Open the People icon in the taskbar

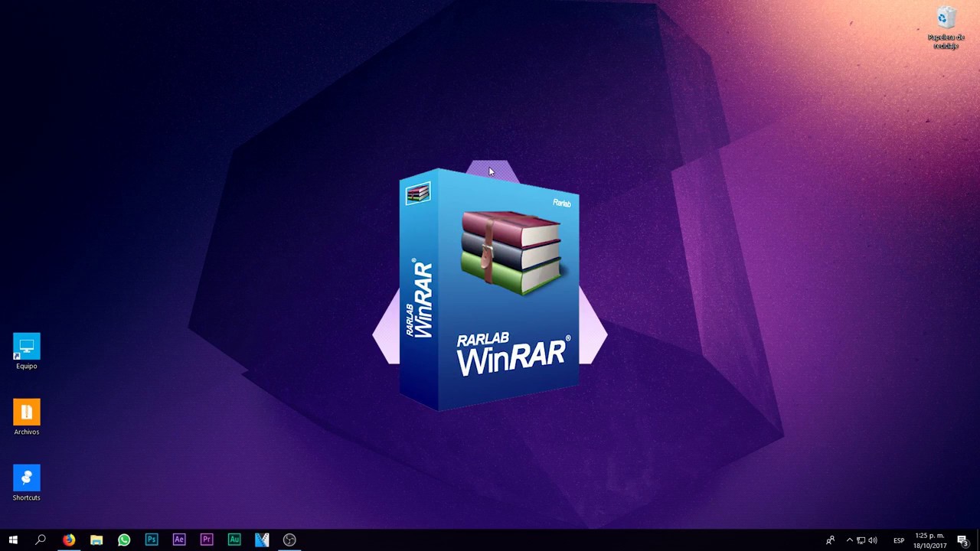(830, 540)
